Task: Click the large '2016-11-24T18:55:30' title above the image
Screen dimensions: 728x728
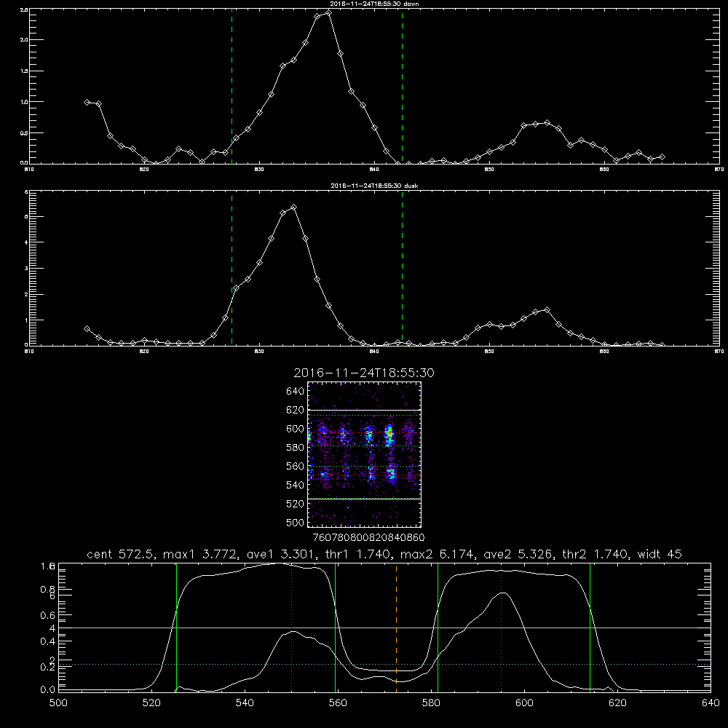Action: coord(364,373)
